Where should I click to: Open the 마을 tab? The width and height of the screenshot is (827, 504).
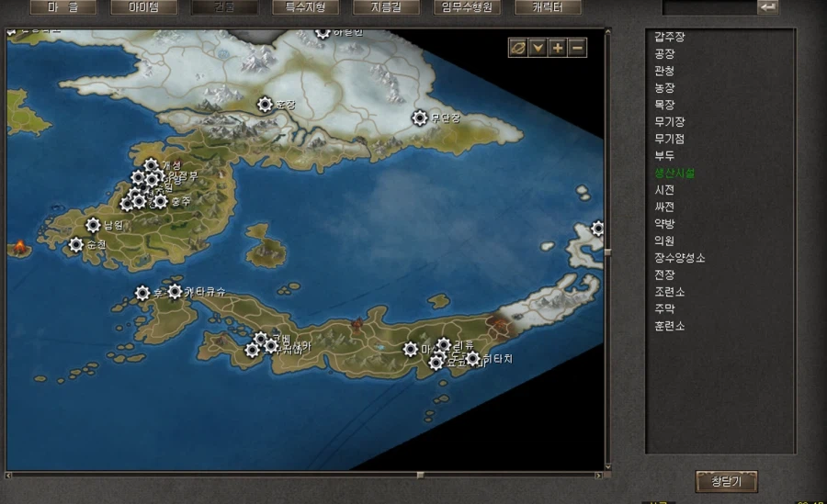(x=63, y=7)
